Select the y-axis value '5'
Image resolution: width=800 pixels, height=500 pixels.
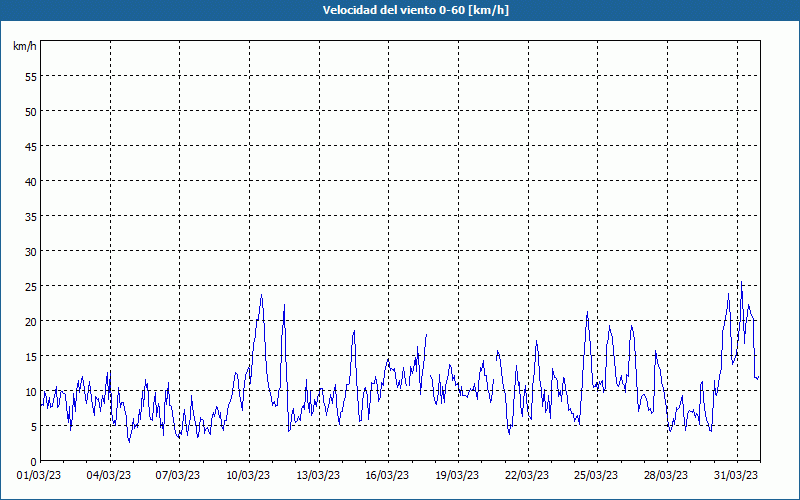pos(34,427)
